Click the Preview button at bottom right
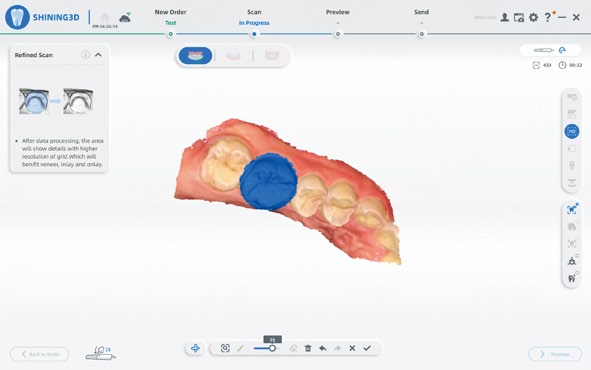Screen dimensions: 591x370 pyautogui.click(x=555, y=354)
